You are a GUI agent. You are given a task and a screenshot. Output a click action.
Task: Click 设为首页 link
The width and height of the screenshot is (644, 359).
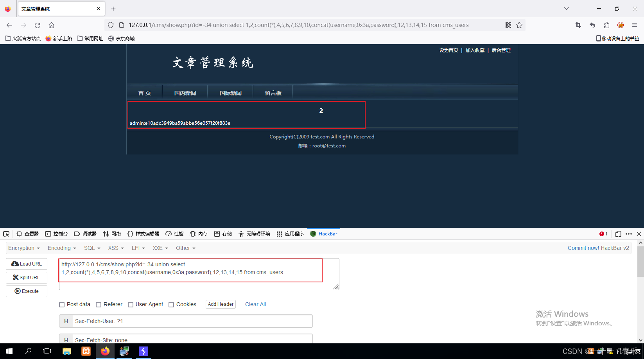pyautogui.click(x=448, y=50)
